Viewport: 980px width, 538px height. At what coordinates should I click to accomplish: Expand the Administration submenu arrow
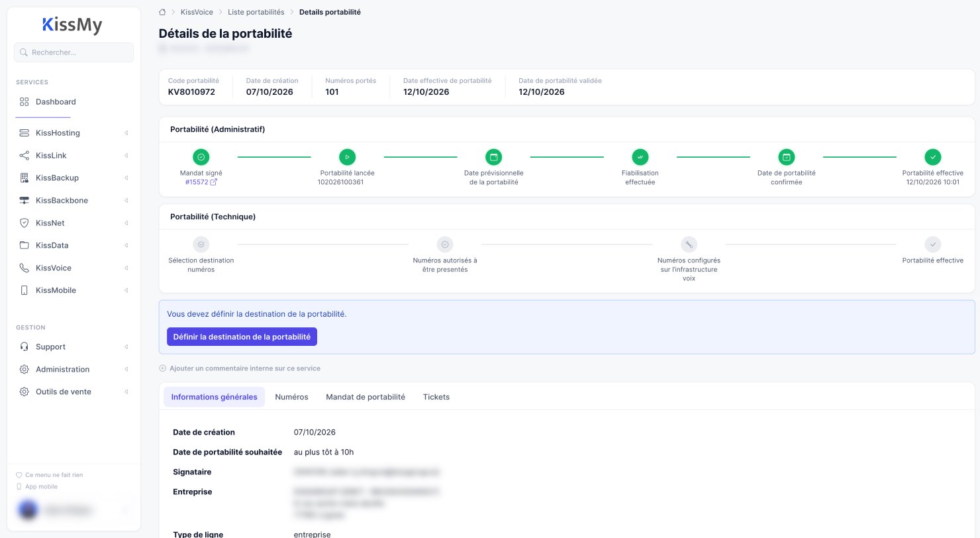point(126,370)
